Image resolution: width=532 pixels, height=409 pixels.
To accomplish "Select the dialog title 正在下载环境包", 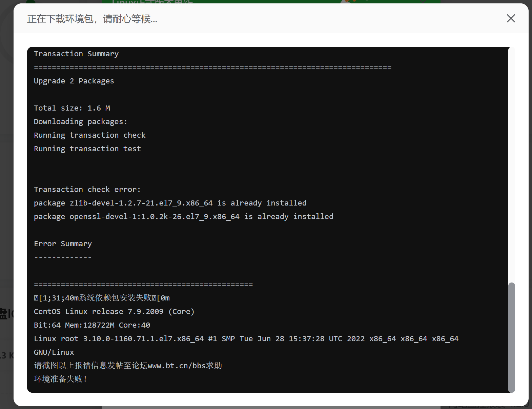I will coord(91,19).
